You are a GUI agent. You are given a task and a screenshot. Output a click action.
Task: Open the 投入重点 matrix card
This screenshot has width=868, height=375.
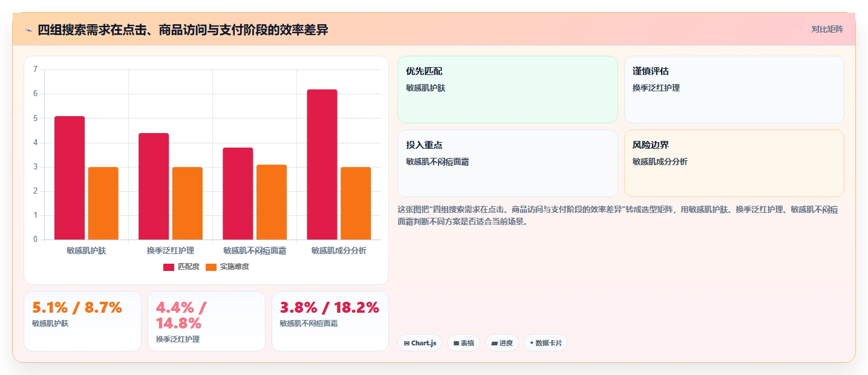pyautogui.click(x=507, y=163)
